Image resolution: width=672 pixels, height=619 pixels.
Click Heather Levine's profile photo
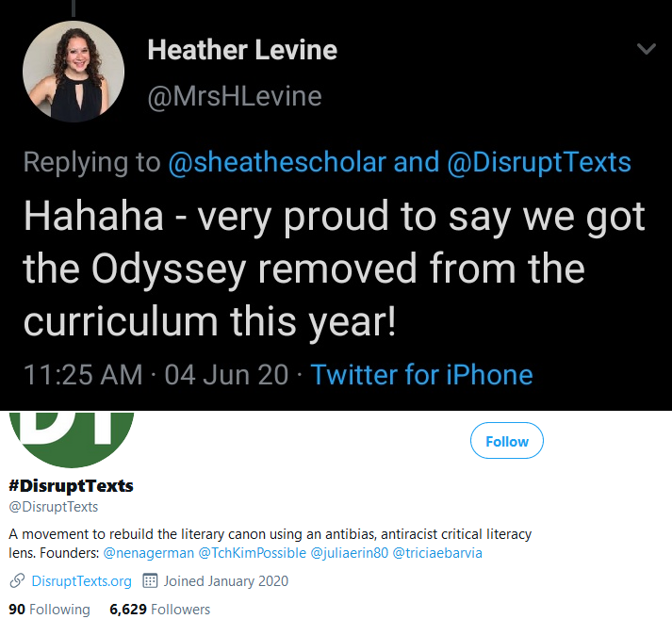pyautogui.click(x=74, y=72)
